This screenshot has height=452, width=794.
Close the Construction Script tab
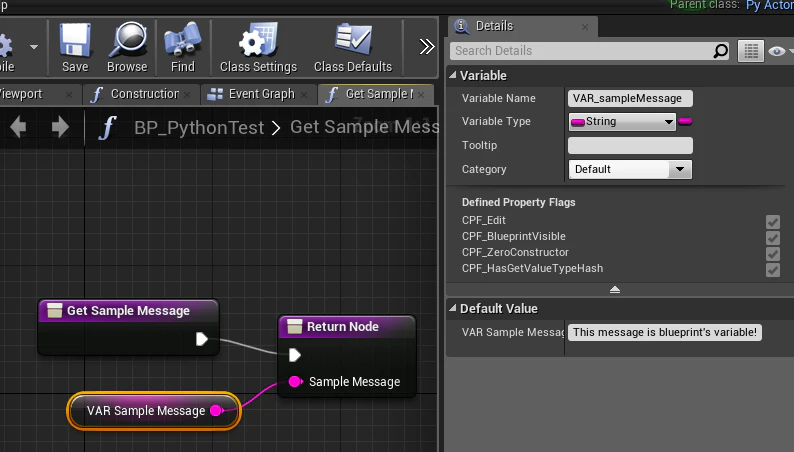click(187, 95)
